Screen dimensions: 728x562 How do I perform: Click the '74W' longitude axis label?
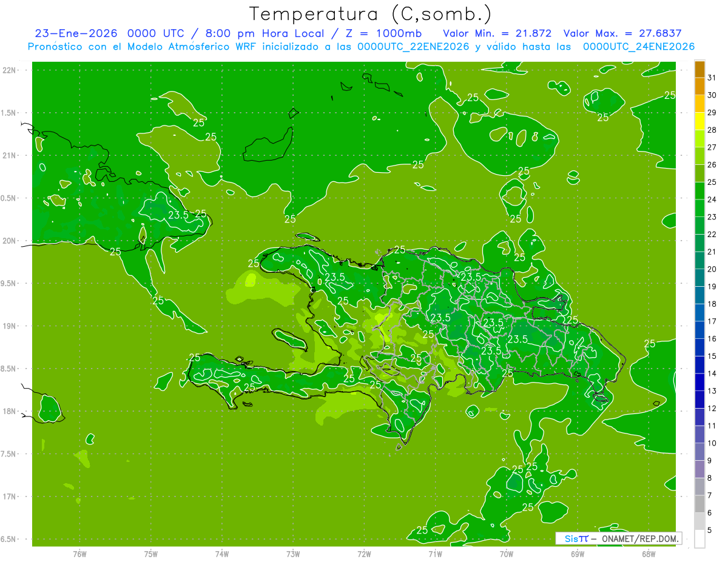click(x=222, y=554)
